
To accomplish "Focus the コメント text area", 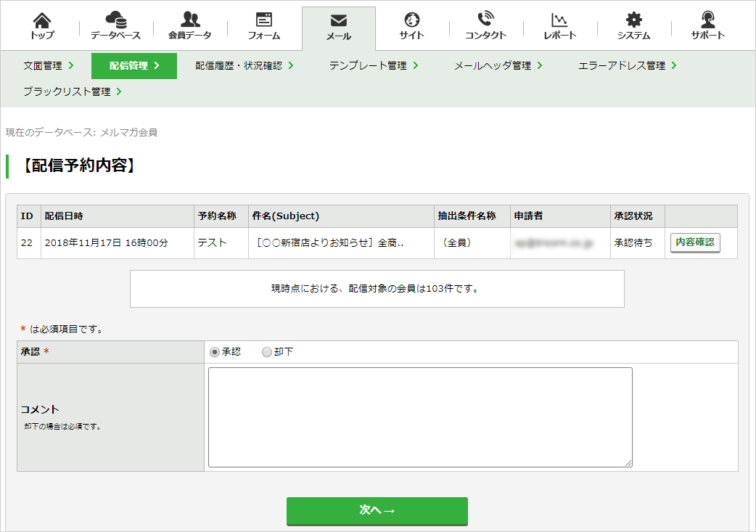I will 420,417.
